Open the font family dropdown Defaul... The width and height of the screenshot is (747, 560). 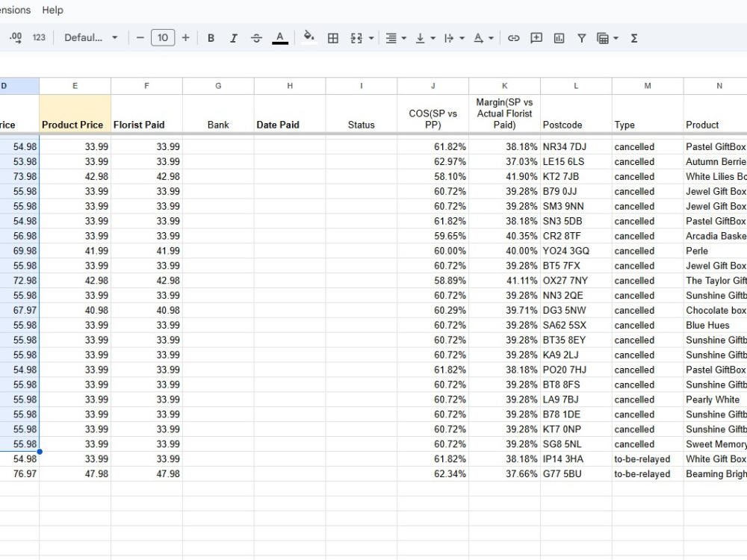[90, 37]
